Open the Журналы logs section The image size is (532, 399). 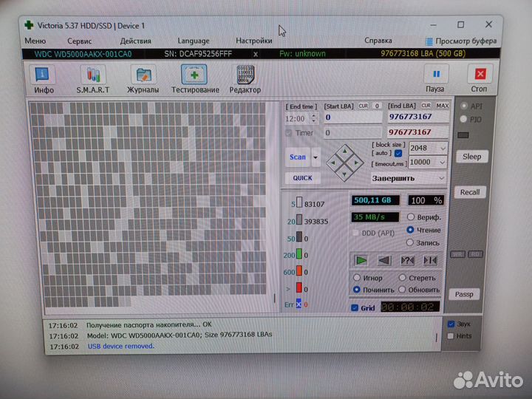click(143, 80)
